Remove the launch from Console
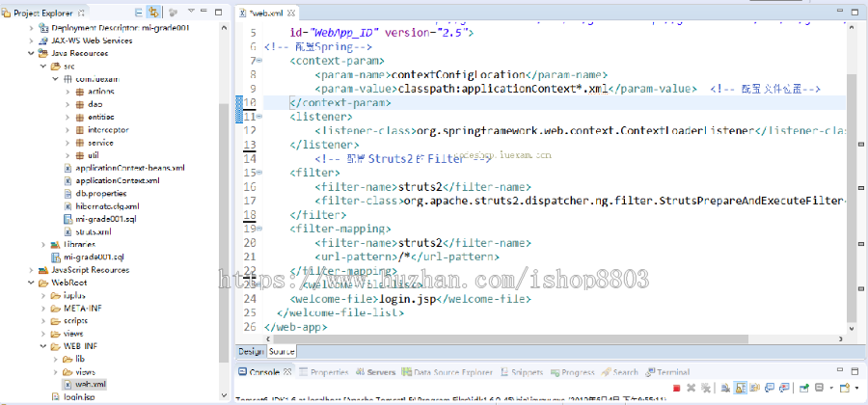 (x=691, y=388)
